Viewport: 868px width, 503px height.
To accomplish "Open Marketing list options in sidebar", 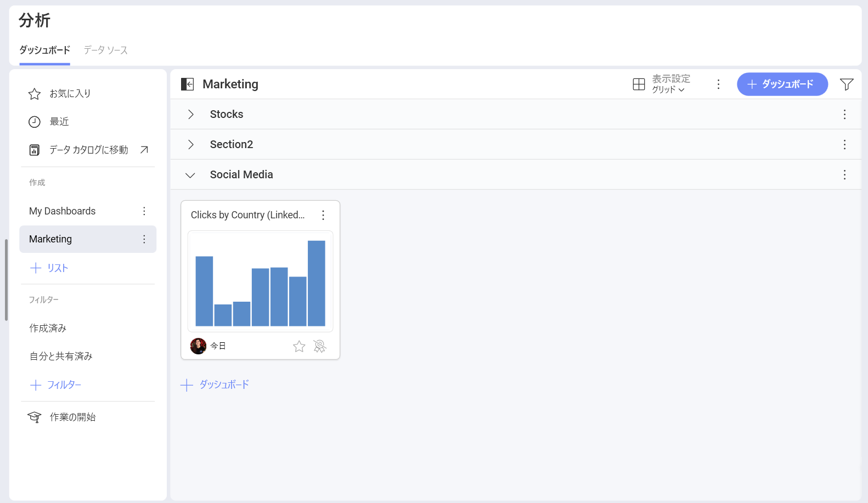I will [x=144, y=239].
